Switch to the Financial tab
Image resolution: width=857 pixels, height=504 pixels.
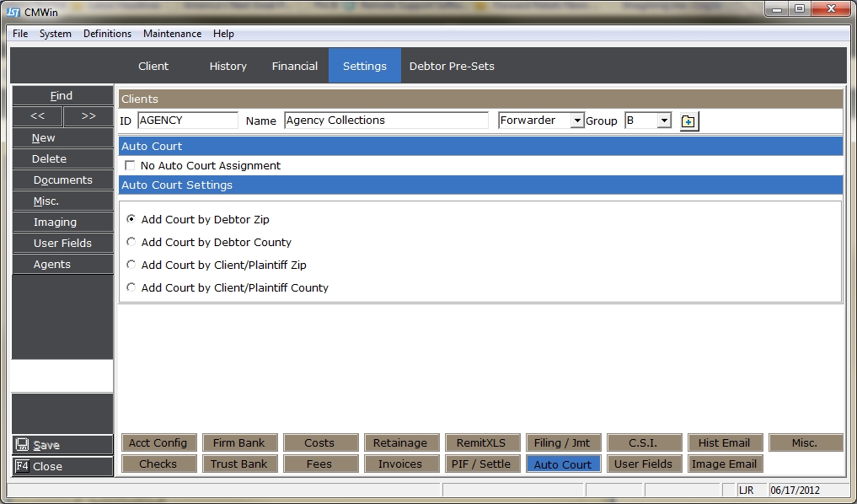click(x=294, y=66)
